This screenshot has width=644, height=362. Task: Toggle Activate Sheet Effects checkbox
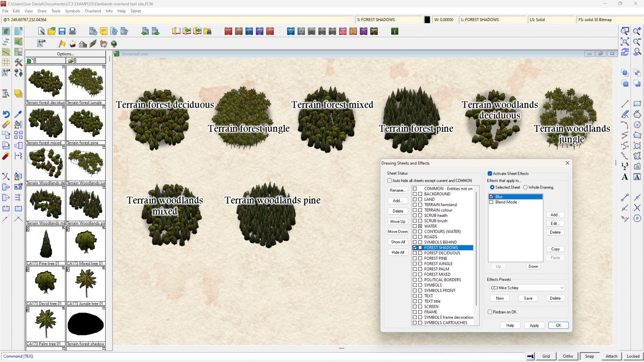490,173
